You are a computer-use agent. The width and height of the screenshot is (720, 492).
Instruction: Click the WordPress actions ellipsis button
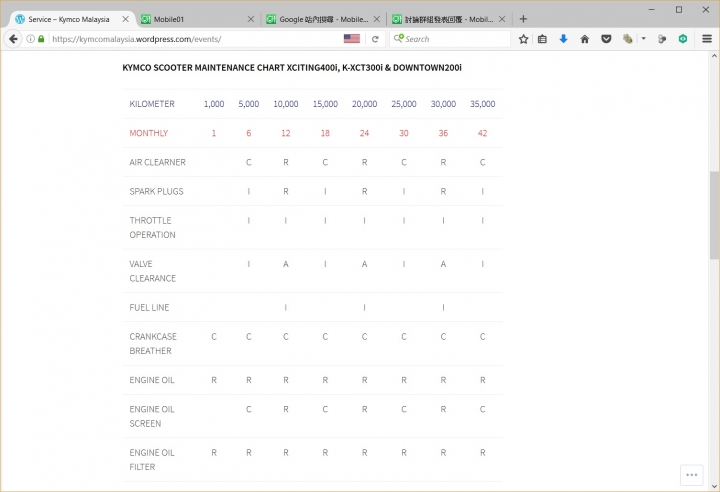pyautogui.click(x=692, y=475)
